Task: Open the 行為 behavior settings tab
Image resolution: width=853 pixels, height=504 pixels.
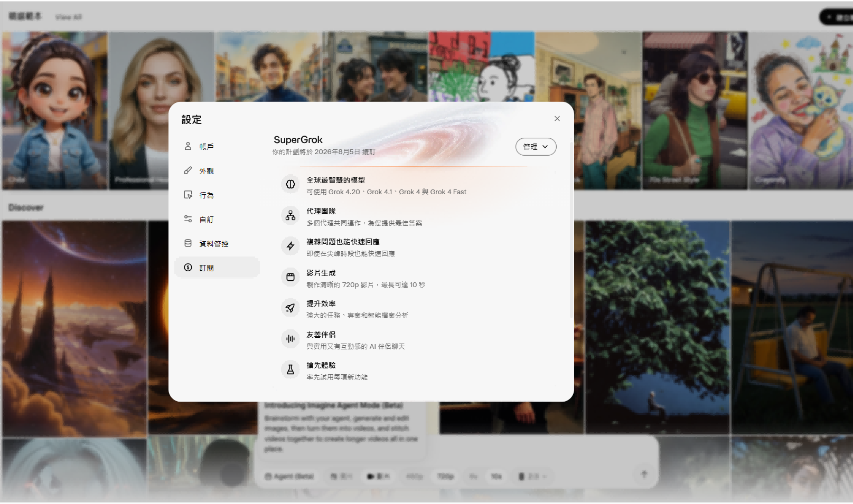Action: (x=217, y=195)
